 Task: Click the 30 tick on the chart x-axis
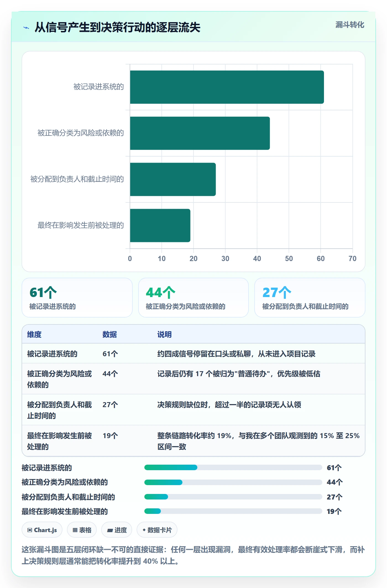point(225,259)
